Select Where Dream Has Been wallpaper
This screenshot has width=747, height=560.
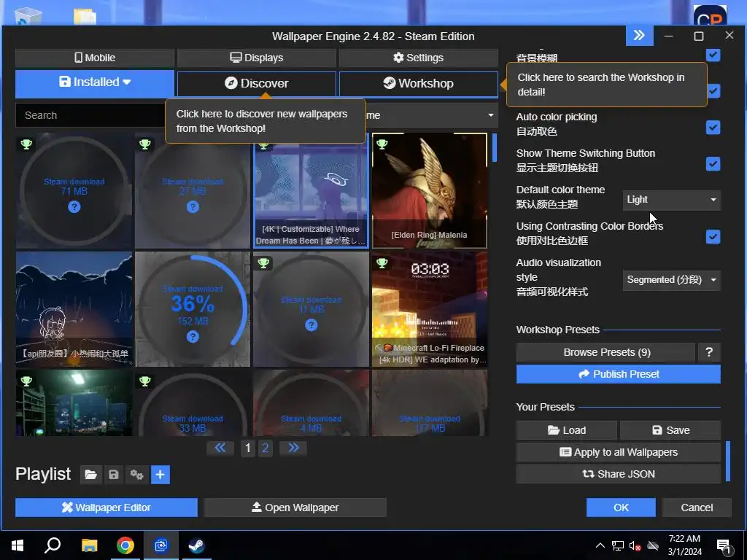click(x=311, y=191)
